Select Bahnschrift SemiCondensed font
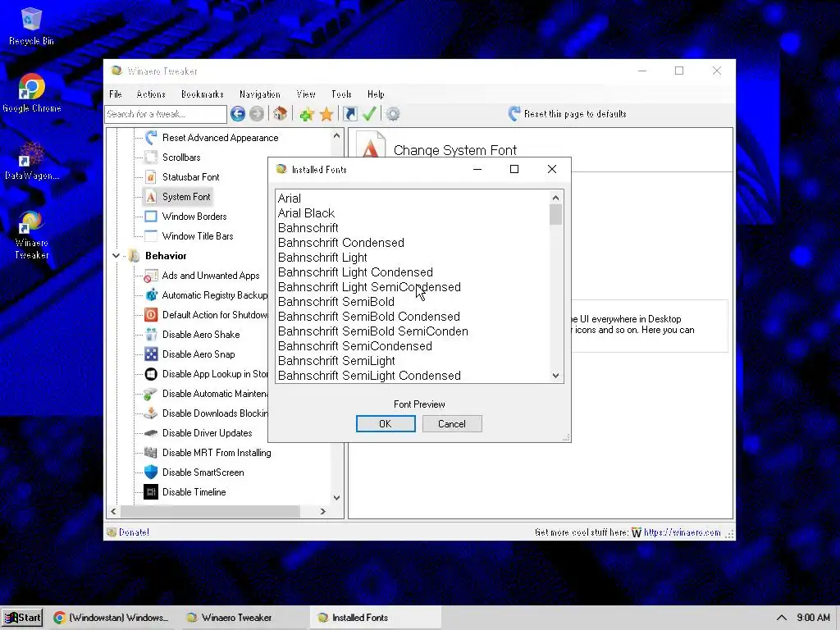This screenshot has width=840, height=630. coord(354,346)
